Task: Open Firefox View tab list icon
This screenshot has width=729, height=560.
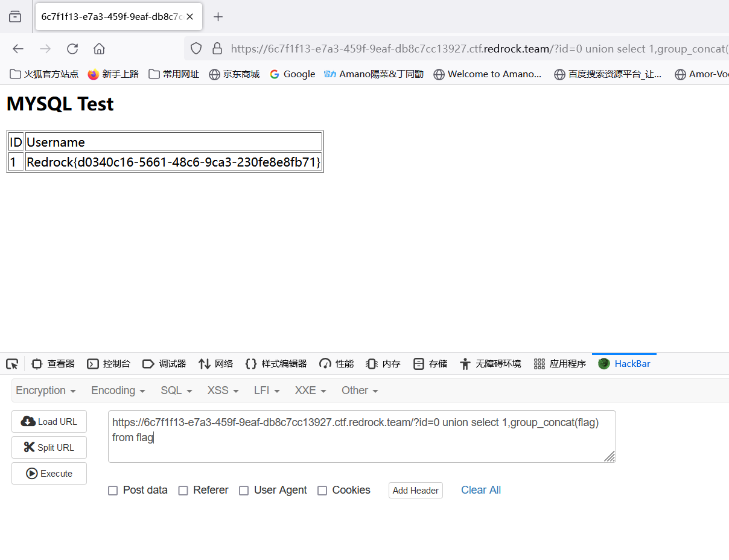Action: coord(15,17)
